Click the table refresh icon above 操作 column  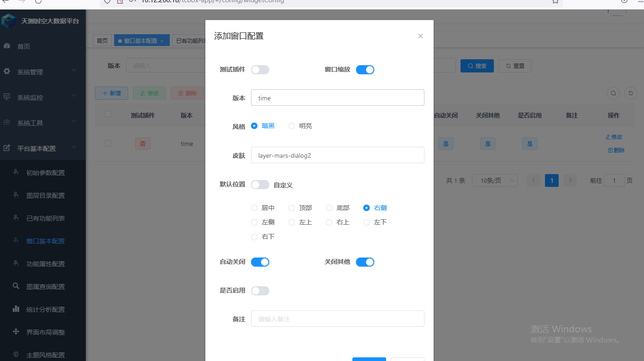click(x=630, y=93)
